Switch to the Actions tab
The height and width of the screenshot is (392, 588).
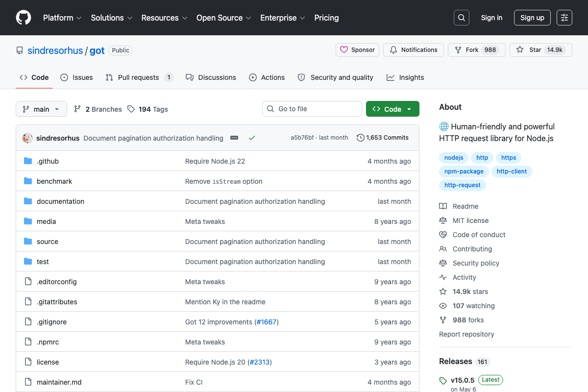[x=267, y=77]
